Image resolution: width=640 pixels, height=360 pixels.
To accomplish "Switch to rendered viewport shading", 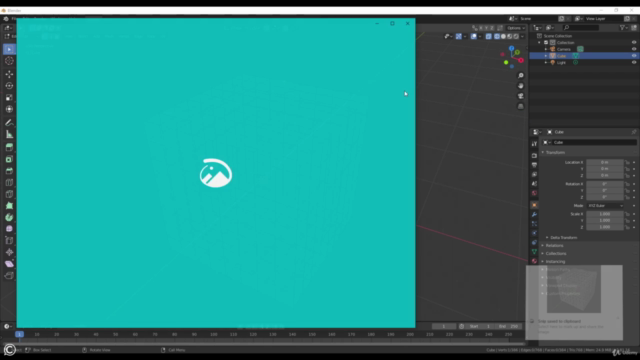I will (516, 36).
